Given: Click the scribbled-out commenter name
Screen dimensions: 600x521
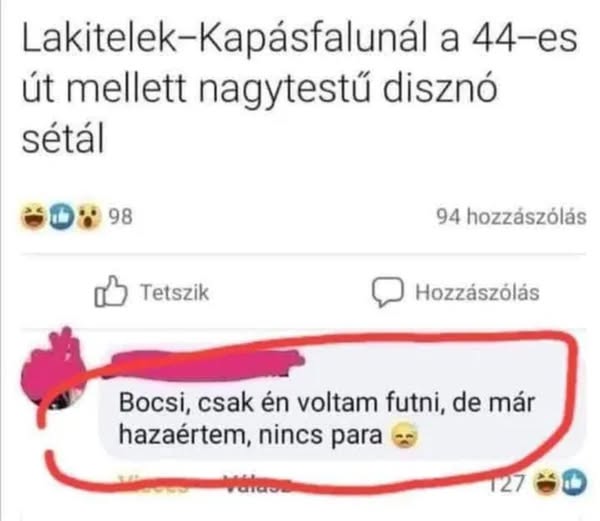Looking at the screenshot, I should coord(205,364).
